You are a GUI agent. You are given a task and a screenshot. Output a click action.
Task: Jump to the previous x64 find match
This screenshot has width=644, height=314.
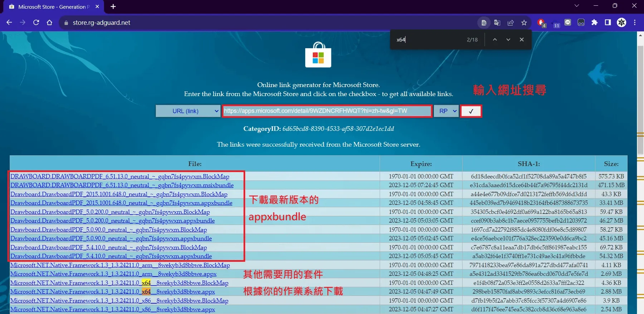[495, 40]
